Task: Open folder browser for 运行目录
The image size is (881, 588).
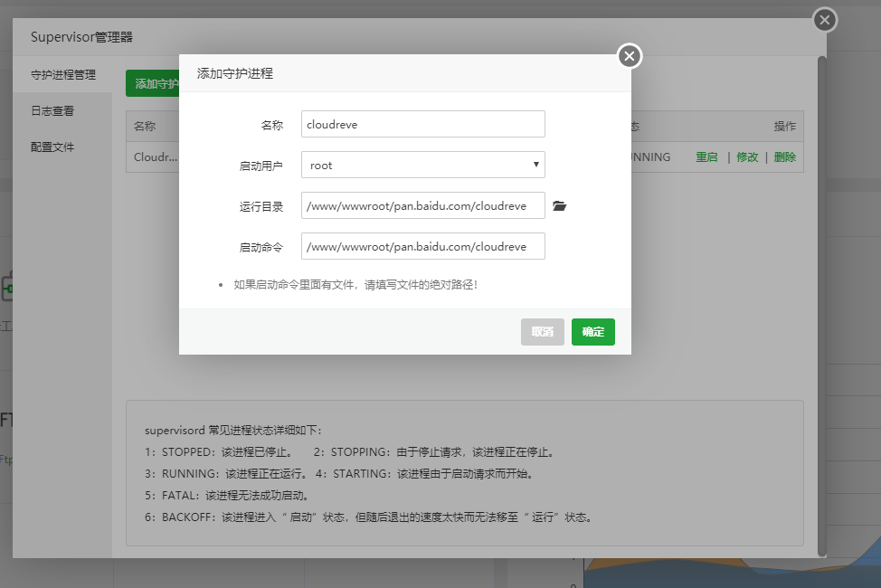Action: [559, 206]
